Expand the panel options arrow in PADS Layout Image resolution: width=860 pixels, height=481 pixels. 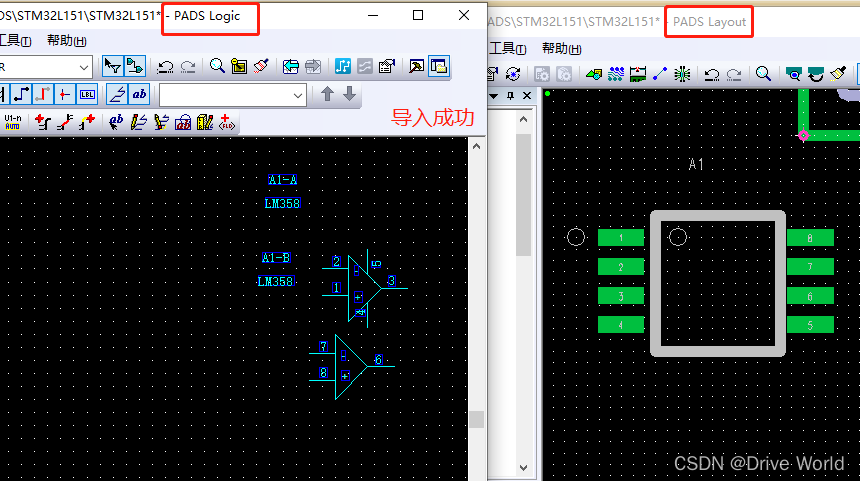coord(494,96)
